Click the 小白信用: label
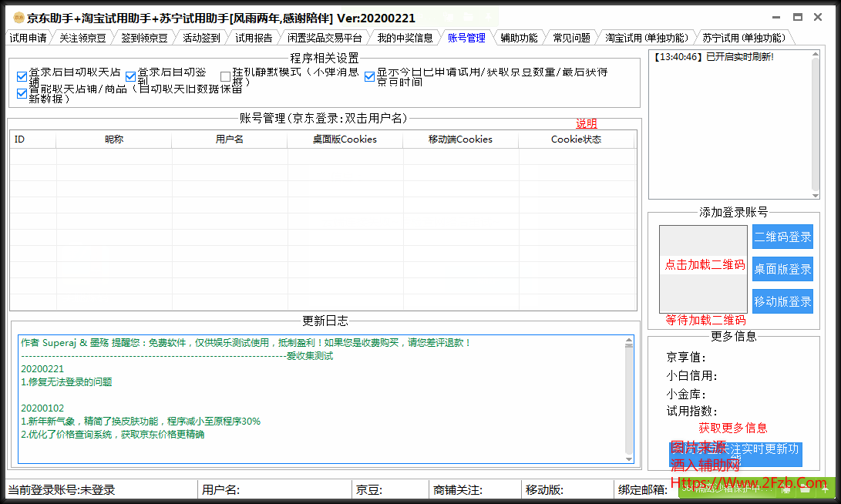The image size is (841, 504). [x=692, y=375]
